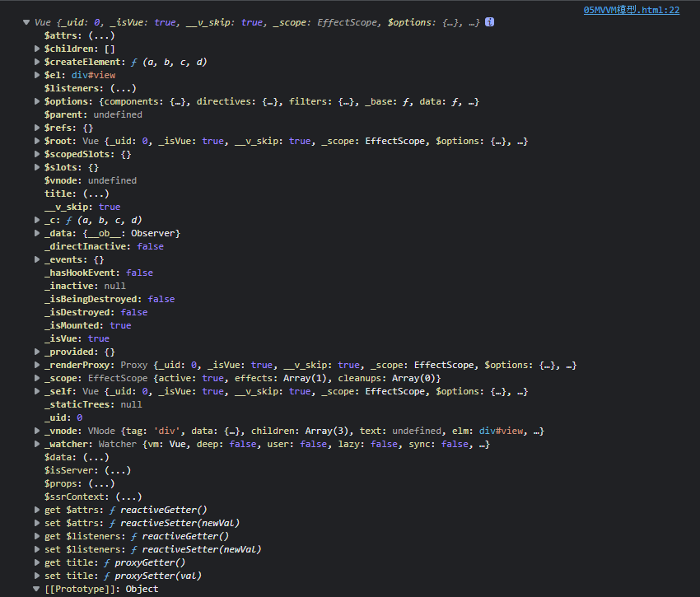Select the _hasHookEvent: false row

(x=99, y=273)
